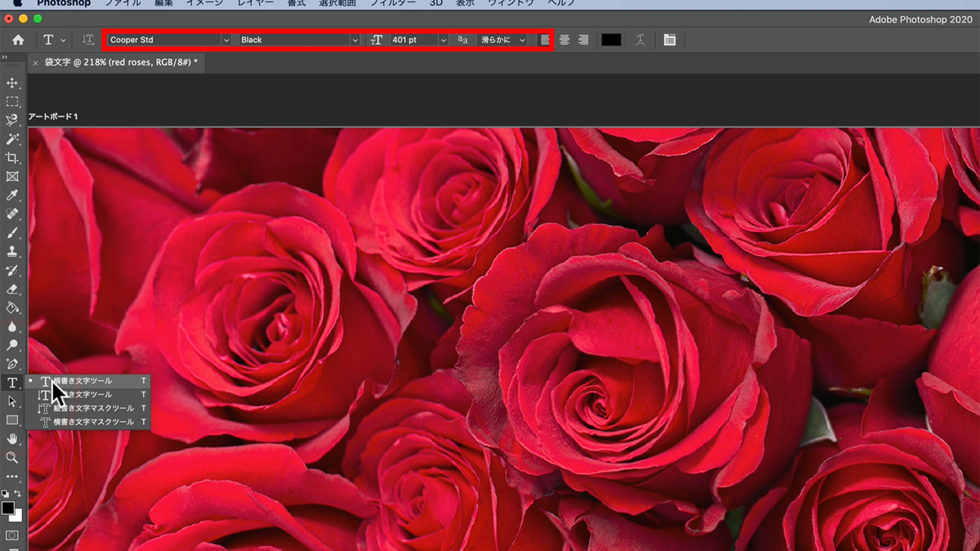Select the Spot Healing Brush tool
The height and width of the screenshot is (551, 980).
click(x=12, y=214)
